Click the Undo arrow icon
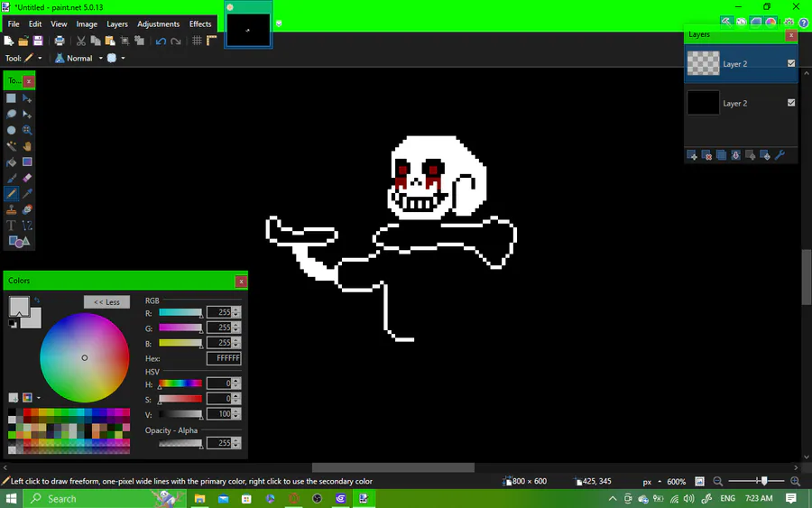 161,41
